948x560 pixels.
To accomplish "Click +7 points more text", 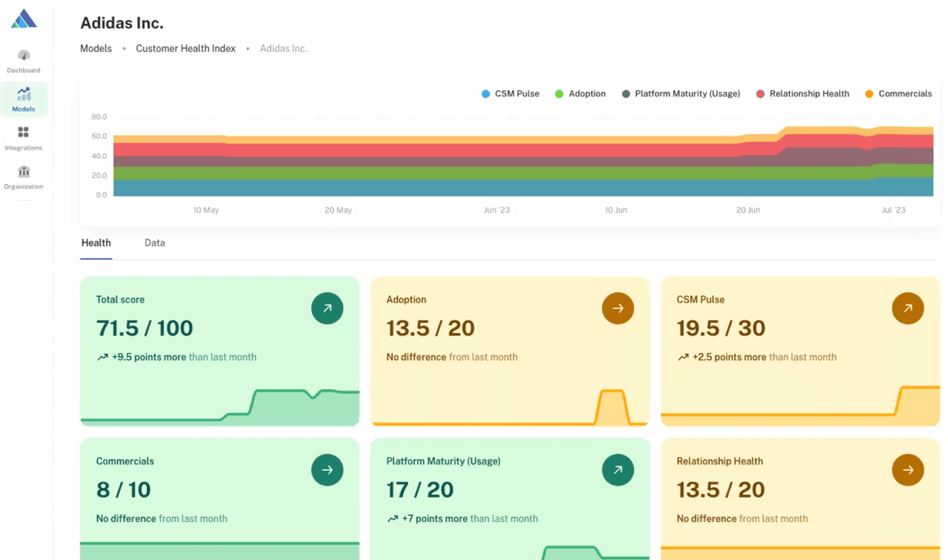I will point(434,519).
